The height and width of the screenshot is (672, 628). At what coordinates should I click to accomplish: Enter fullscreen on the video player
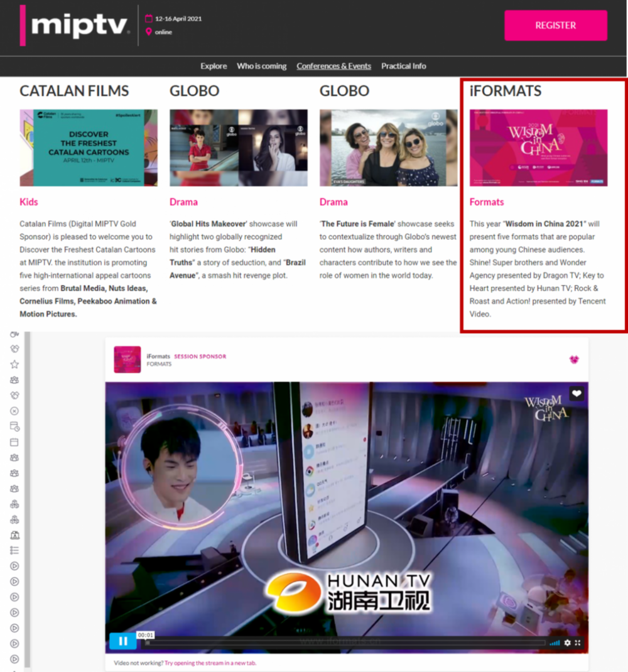pos(578,642)
